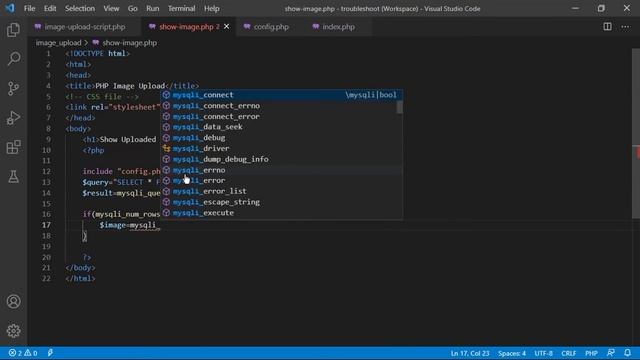Open the Go menu

point(132,8)
